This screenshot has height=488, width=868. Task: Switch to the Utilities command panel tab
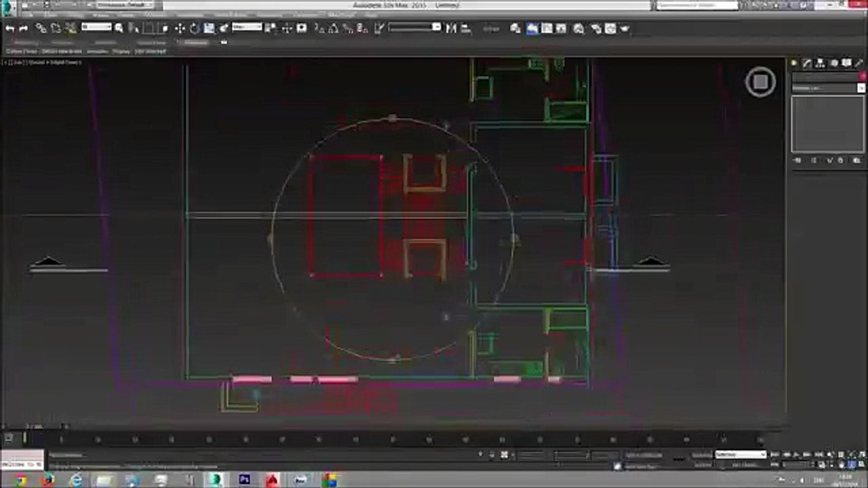860,63
